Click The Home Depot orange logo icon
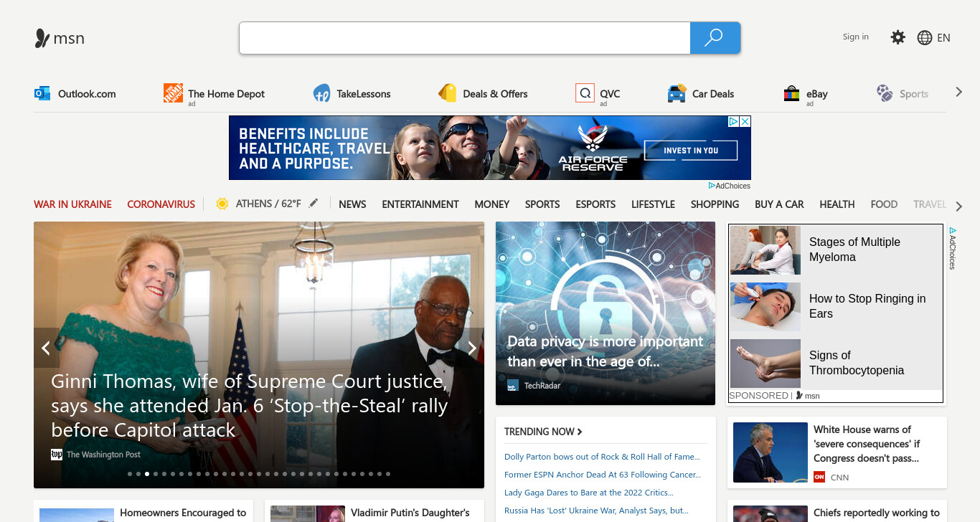This screenshot has width=980, height=522. pos(173,93)
